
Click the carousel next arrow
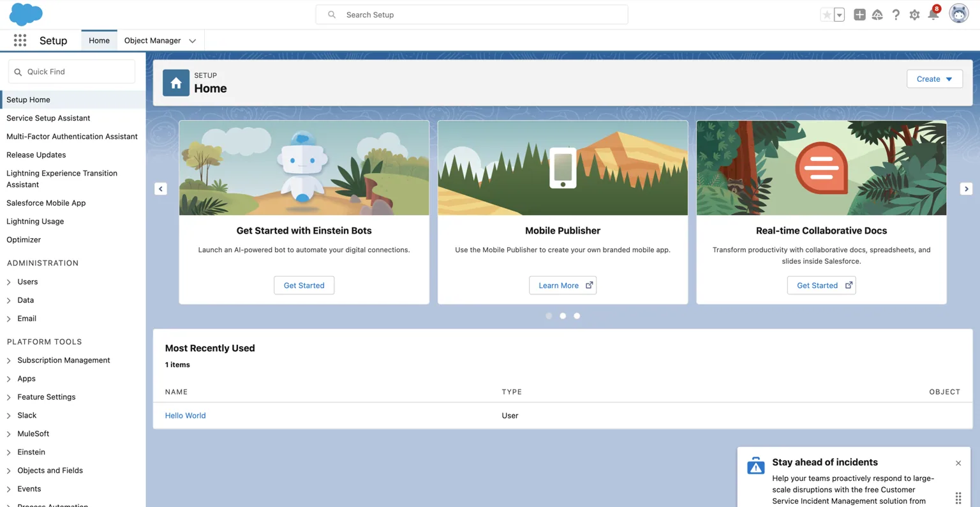[966, 189]
